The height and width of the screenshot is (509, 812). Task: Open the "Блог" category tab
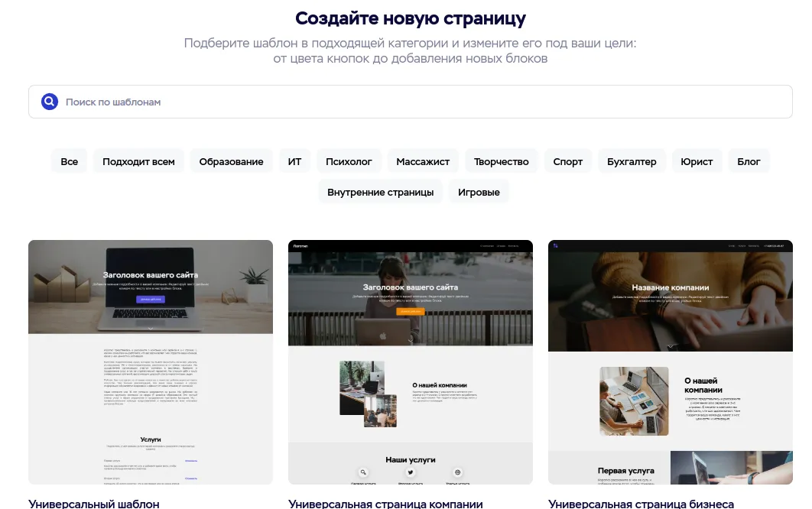tap(749, 161)
